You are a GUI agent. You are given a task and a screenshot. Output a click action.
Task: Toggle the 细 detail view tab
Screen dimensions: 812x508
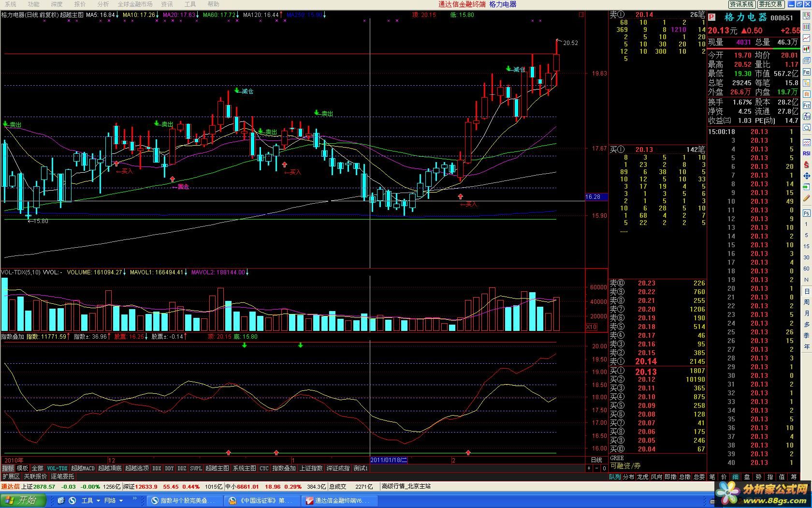click(x=735, y=477)
